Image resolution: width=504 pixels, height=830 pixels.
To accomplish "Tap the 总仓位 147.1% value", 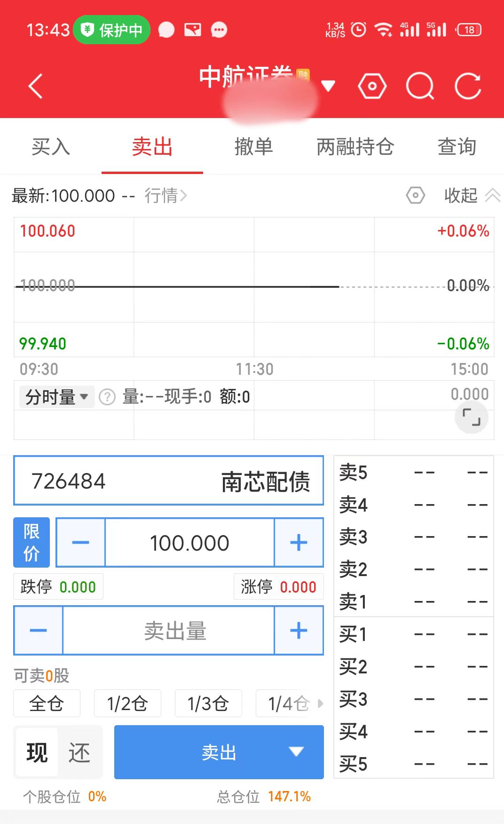I will [290, 796].
